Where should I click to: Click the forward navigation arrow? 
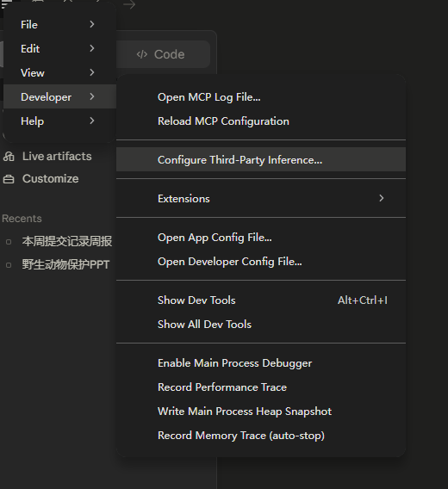[x=129, y=4]
